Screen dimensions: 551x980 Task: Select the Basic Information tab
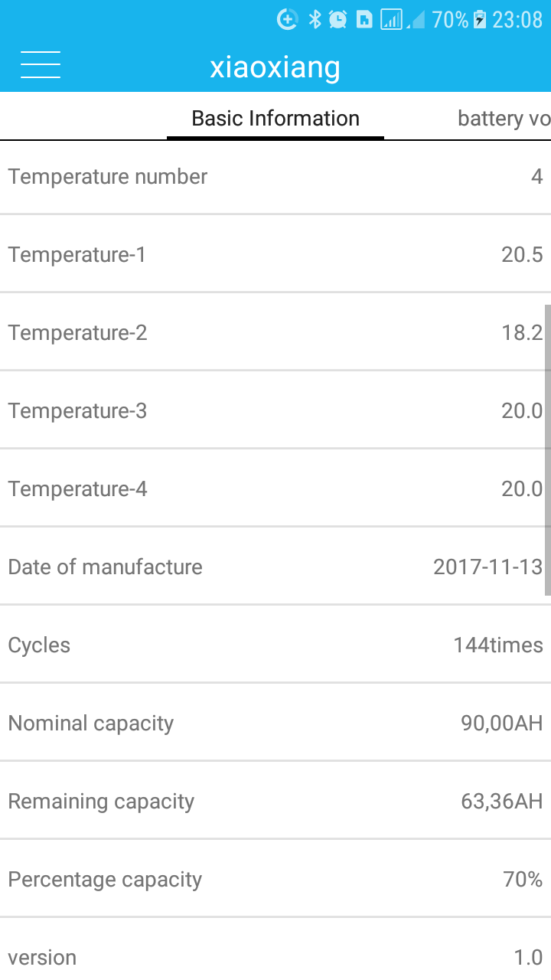point(275,119)
